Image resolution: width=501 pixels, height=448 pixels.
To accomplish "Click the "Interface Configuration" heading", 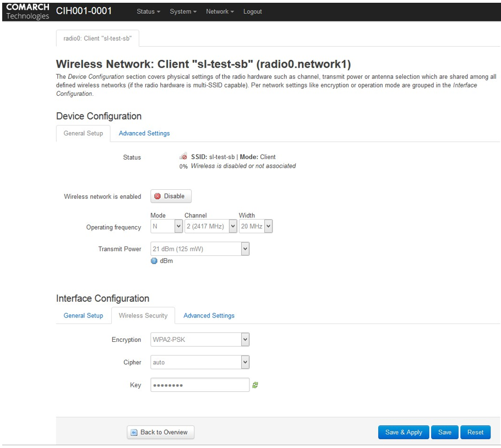I will [102, 298].
